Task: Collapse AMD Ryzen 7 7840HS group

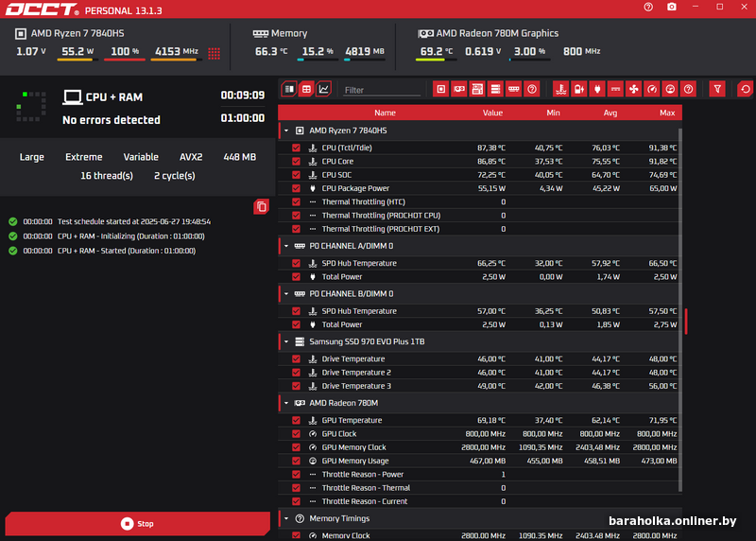Action: tap(286, 131)
